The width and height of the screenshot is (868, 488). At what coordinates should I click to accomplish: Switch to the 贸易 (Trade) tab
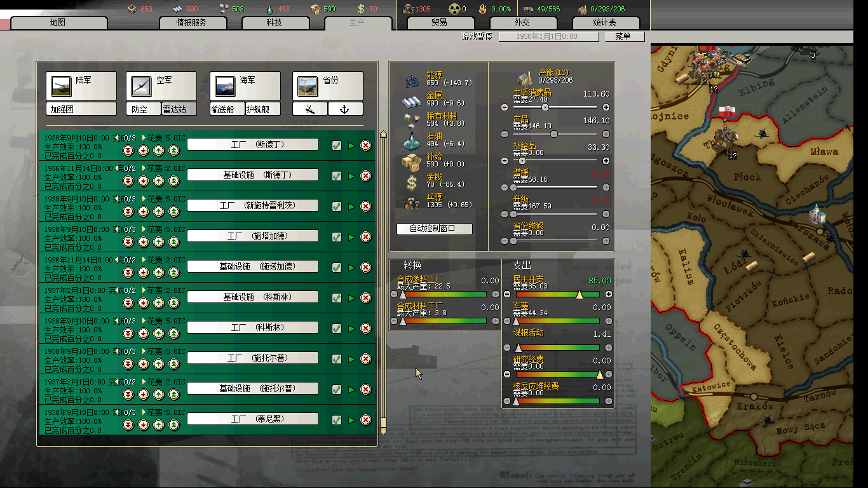(x=440, y=23)
